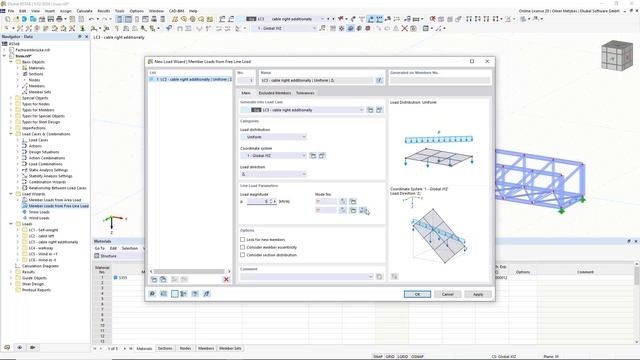Select the LC3 list entry in the dialog
This screenshot has width=640, height=360.
(x=191, y=80)
